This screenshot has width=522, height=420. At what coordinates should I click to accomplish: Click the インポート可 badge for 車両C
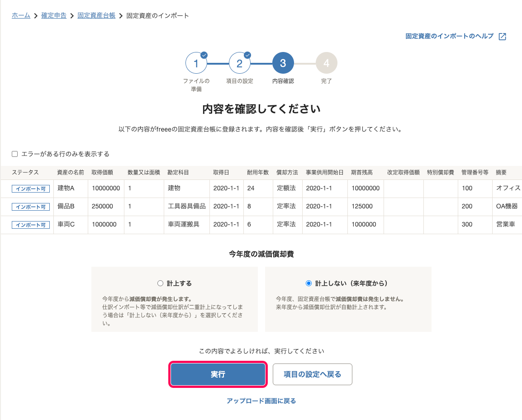[31, 225]
